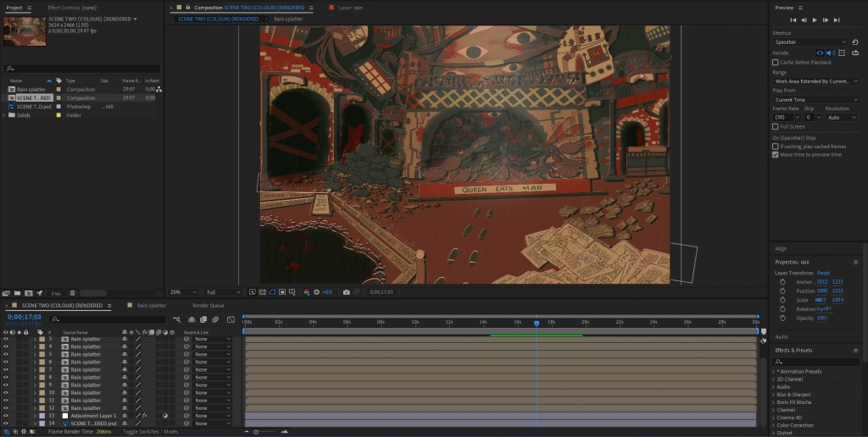Viewport: 868px width, 437px height.
Task: Reset the preview shortcut settings icon
Action: (855, 42)
